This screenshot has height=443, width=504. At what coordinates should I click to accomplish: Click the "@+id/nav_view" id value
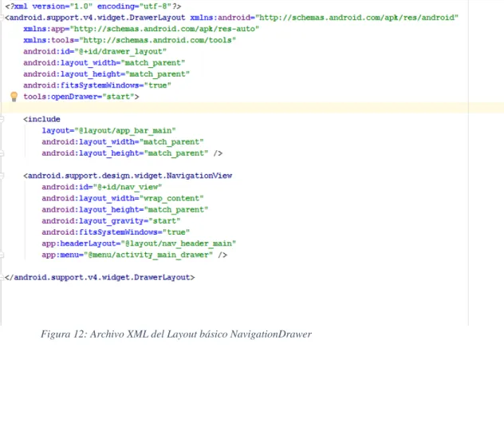128,187
